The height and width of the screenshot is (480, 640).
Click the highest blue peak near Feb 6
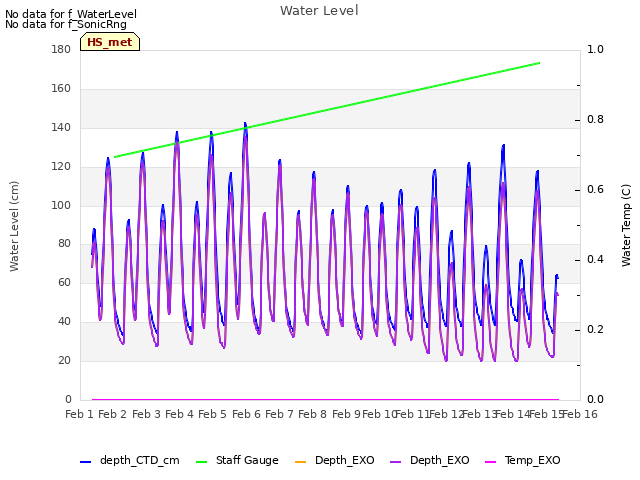[245, 123]
